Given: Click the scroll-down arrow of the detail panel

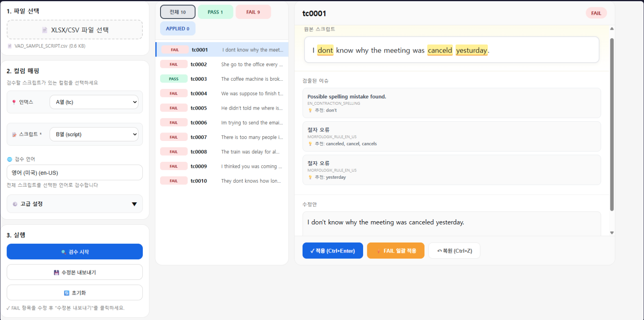Looking at the screenshot, I should tap(612, 233).
